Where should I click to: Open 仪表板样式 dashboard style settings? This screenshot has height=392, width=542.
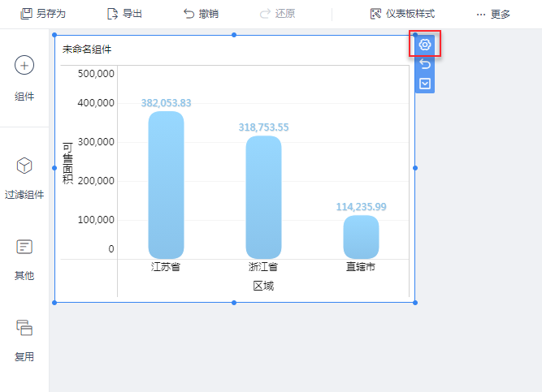(402, 14)
